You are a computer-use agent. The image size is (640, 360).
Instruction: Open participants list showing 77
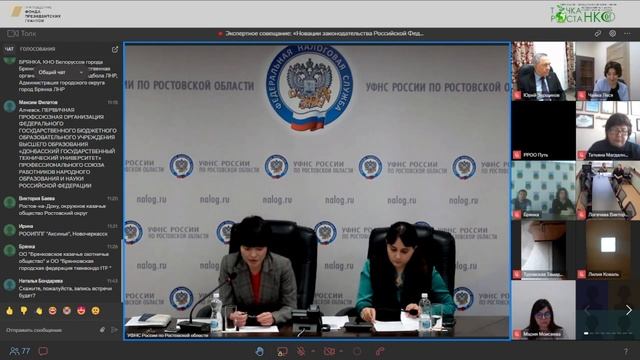point(20,351)
